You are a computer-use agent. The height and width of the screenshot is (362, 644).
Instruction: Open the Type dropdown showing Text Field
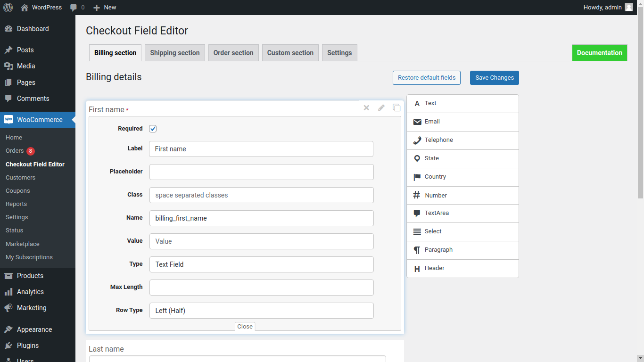[262, 264]
